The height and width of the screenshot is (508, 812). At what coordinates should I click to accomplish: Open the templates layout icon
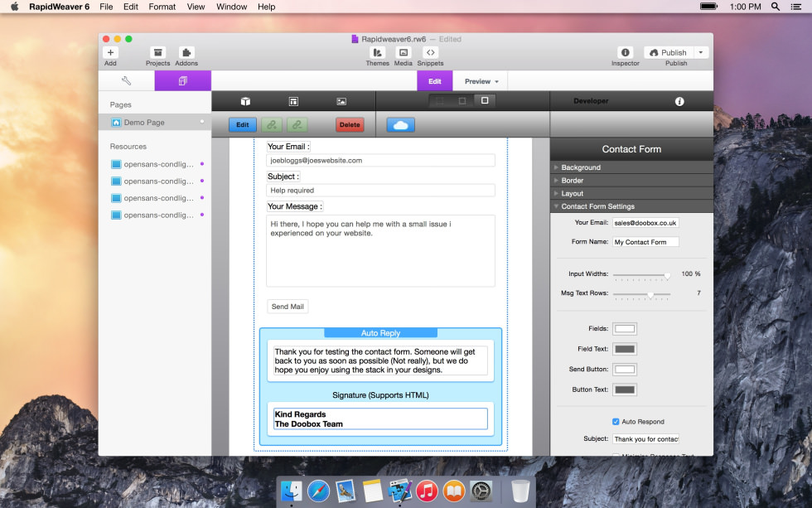coord(293,101)
